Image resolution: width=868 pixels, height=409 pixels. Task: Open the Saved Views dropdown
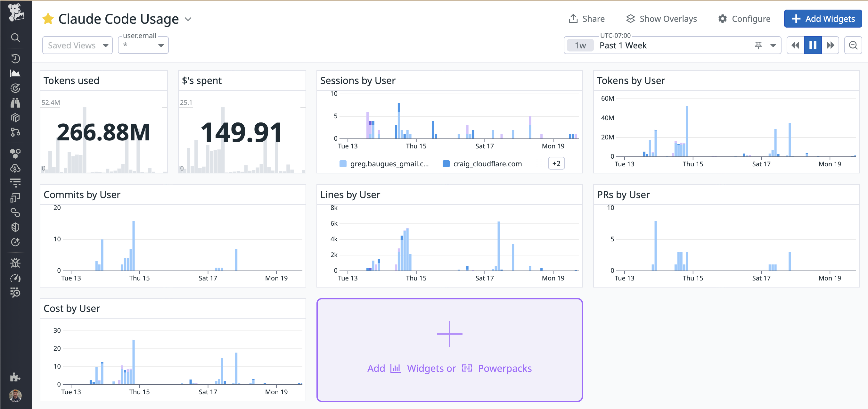coord(78,45)
